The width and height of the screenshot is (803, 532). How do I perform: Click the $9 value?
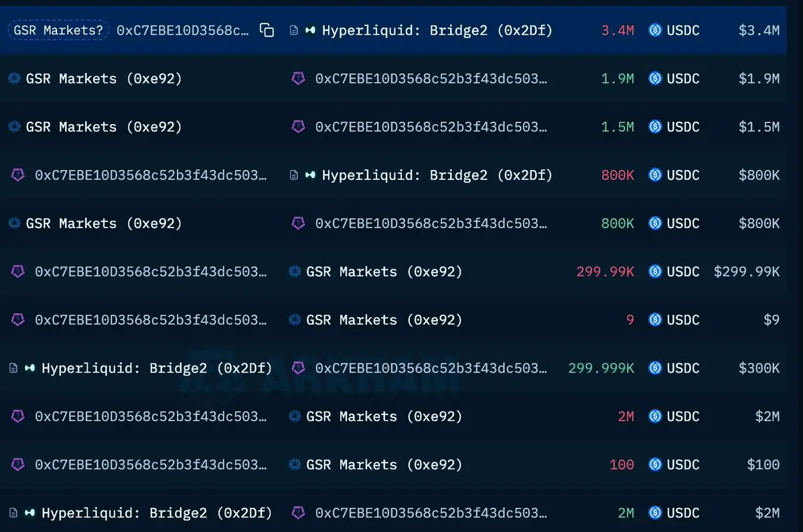[772, 320]
